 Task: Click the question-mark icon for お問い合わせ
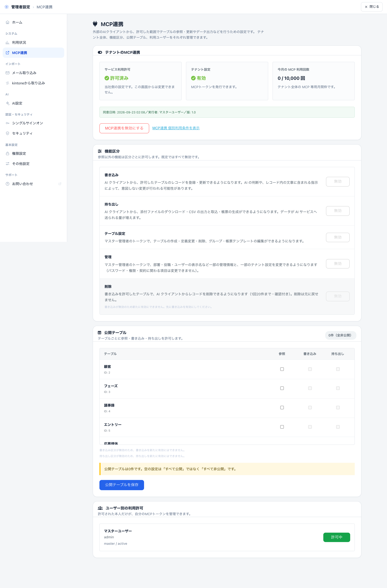point(7,184)
